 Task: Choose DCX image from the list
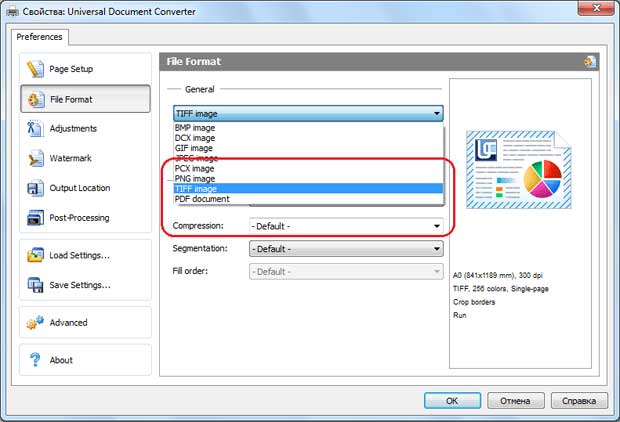pyautogui.click(x=308, y=138)
